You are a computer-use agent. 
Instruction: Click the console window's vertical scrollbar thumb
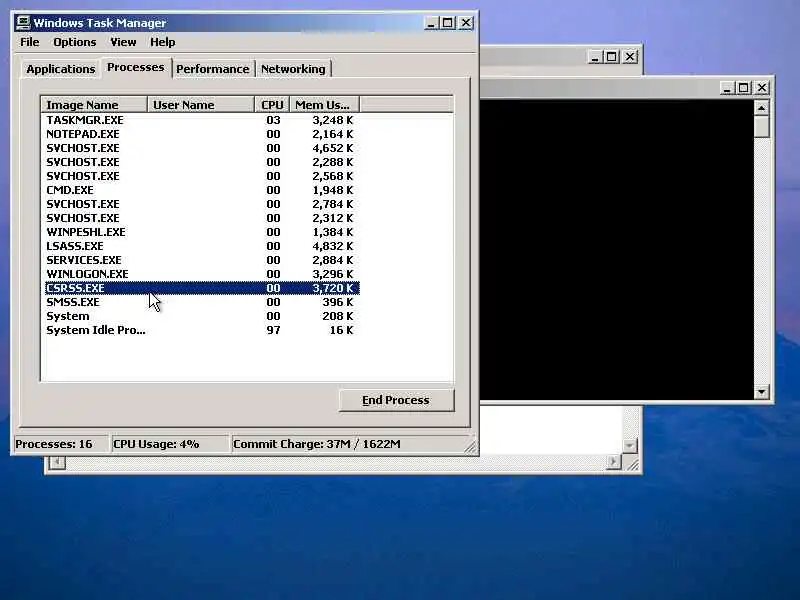761,127
